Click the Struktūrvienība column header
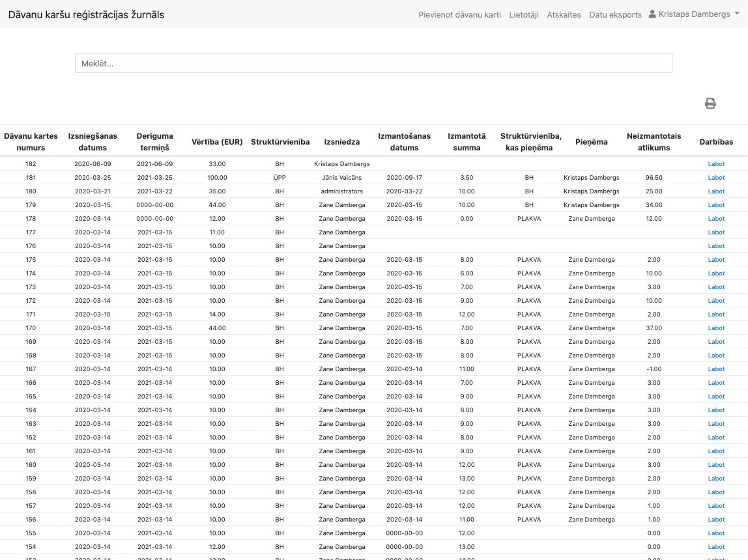The width and height of the screenshot is (748, 560). [x=280, y=142]
